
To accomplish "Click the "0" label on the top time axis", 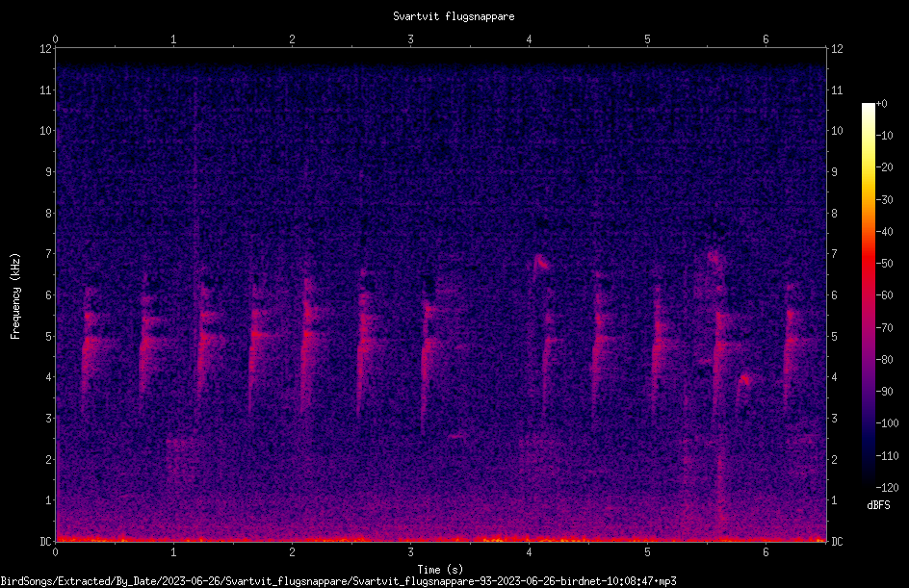I will tap(55, 39).
